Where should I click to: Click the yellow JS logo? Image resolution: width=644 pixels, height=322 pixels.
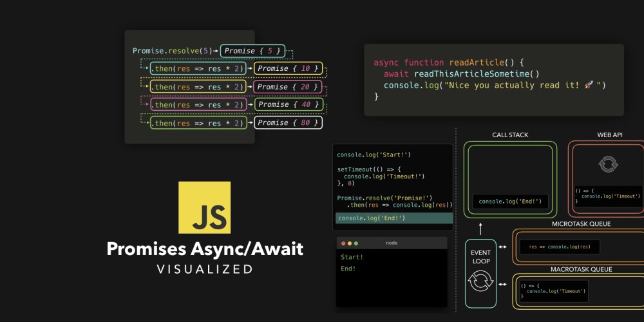204,207
